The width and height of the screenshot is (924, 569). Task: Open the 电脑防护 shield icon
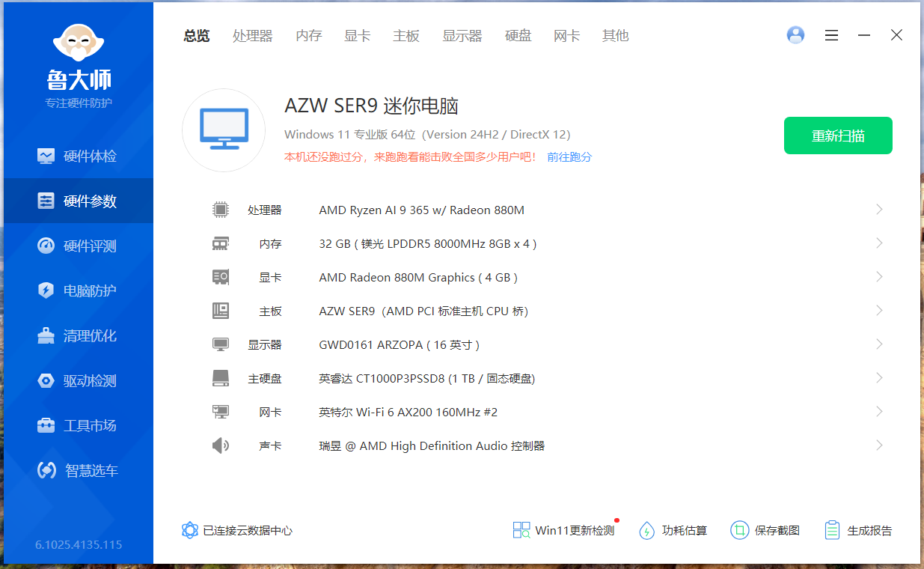click(46, 290)
